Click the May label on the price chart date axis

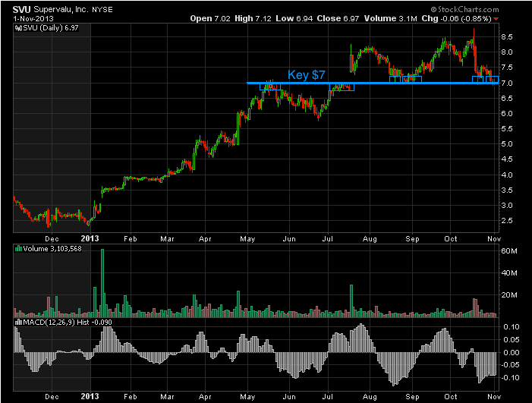[x=247, y=239]
